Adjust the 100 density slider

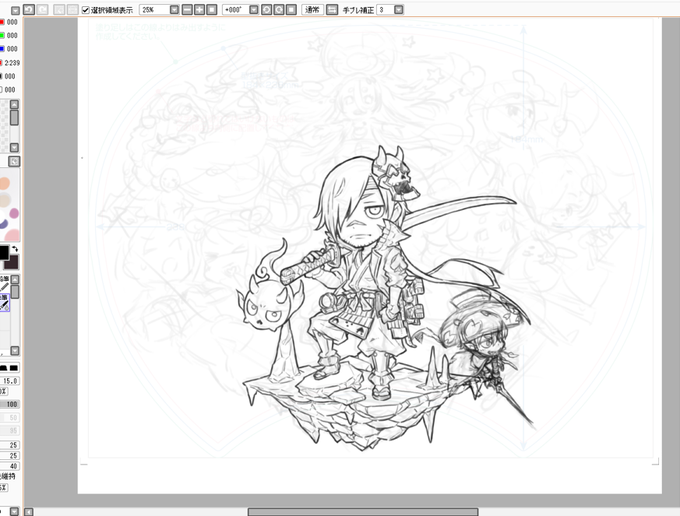coord(10,404)
